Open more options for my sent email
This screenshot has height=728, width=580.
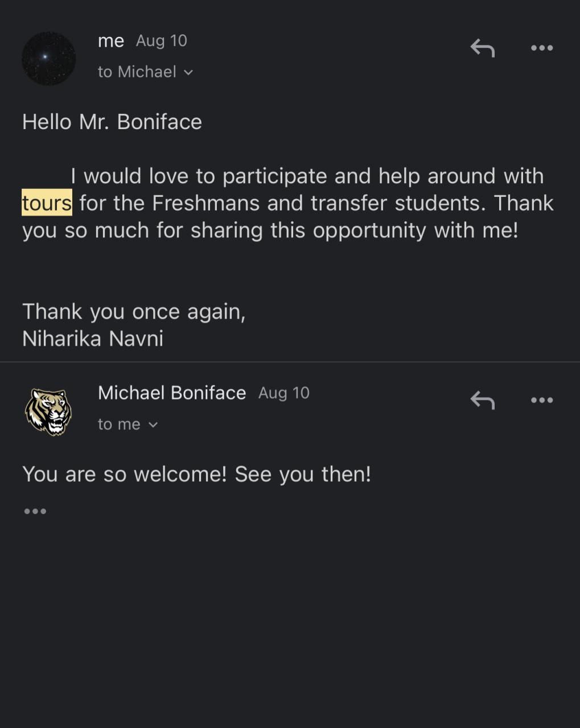pyautogui.click(x=541, y=48)
